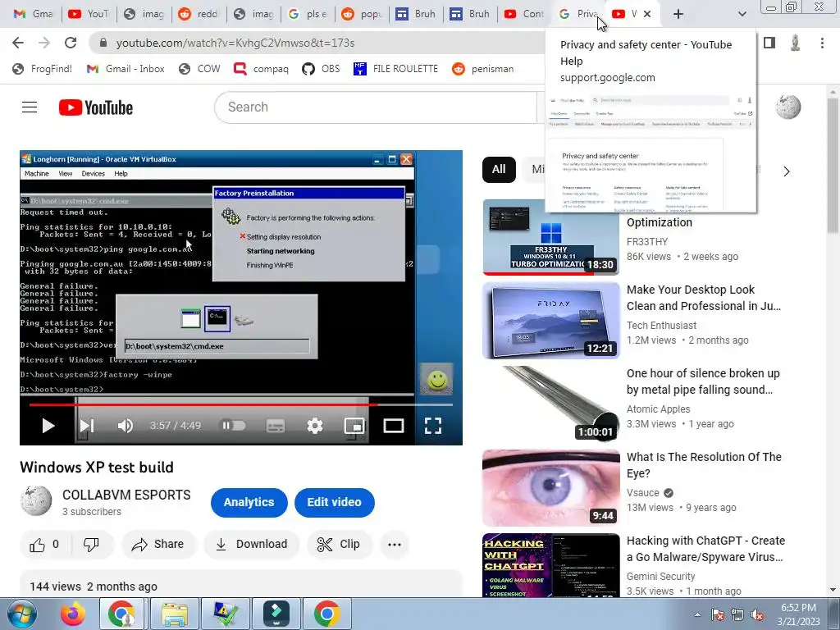Open the COW bookmark
This screenshot has width=840, height=630.
click(199, 69)
